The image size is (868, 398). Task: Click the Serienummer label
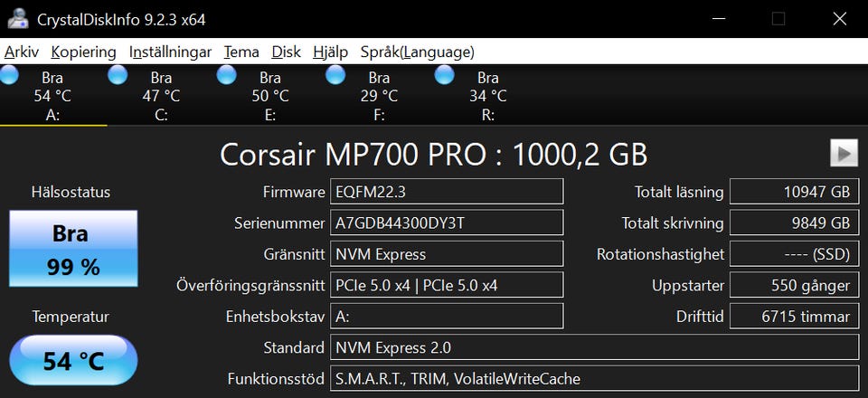279,223
